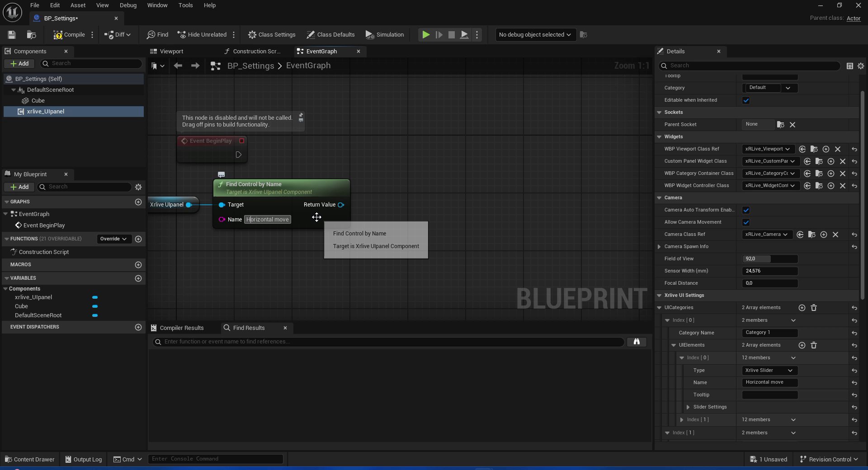Open the File menu
This screenshot has height=470, width=868.
click(35, 5)
